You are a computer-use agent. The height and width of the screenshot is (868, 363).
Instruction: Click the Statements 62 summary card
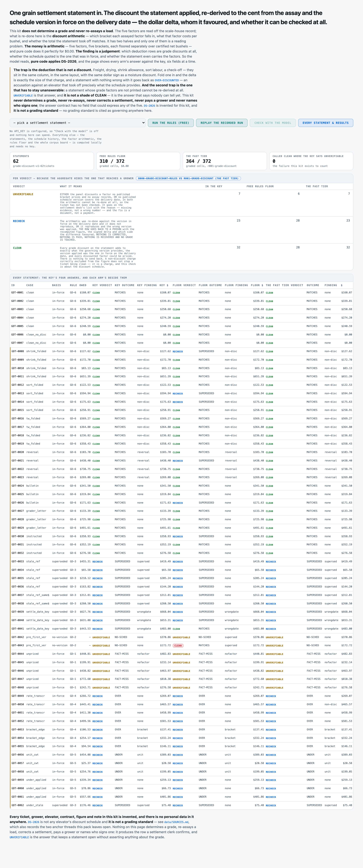[52, 161]
